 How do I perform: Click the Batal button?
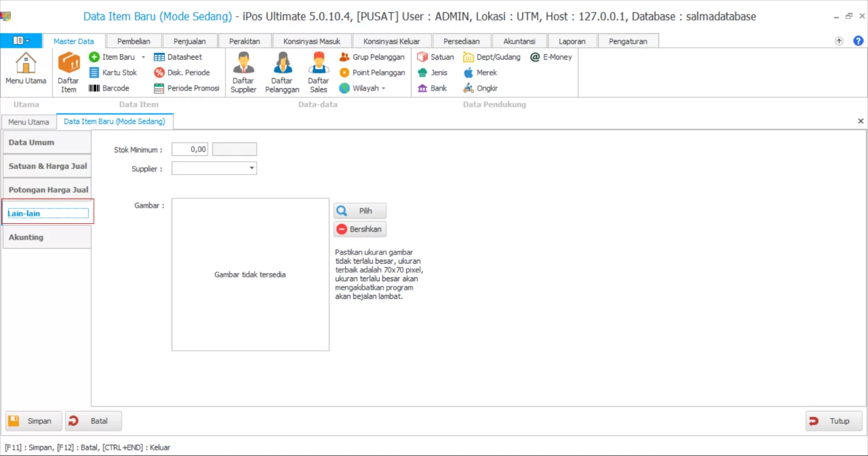point(94,421)
